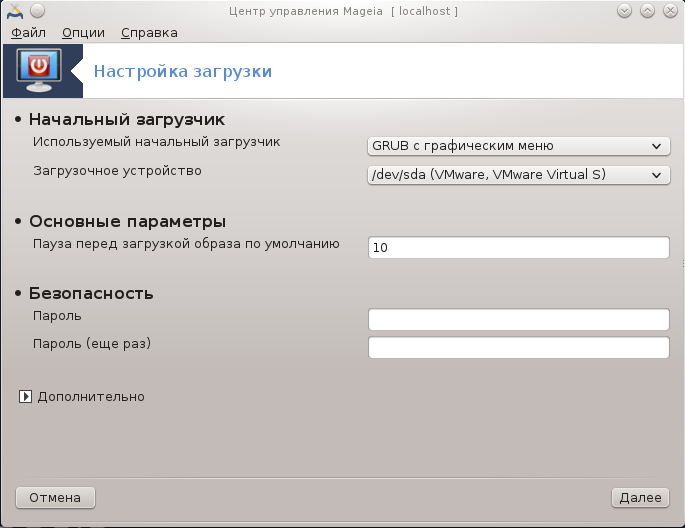Click the Настройка загрузки heading
This screenshot has height=528, width=685.
183,71
